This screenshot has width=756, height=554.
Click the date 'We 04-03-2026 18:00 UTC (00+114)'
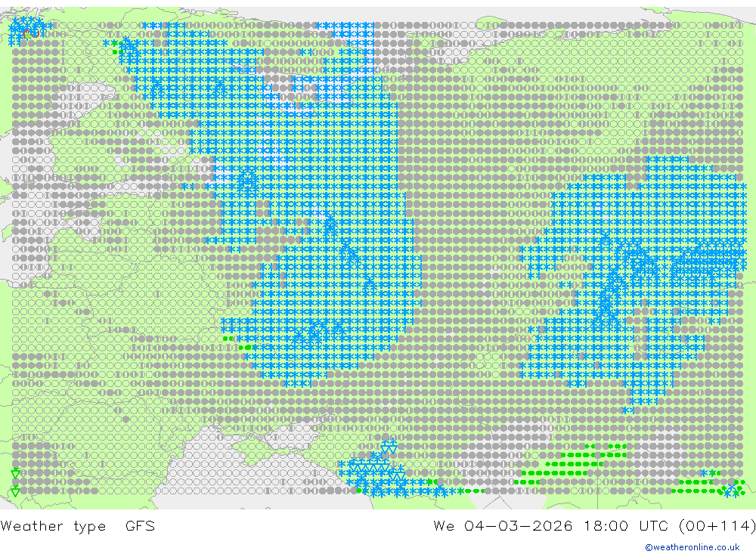pyautogui.click(x=594, y=525)
